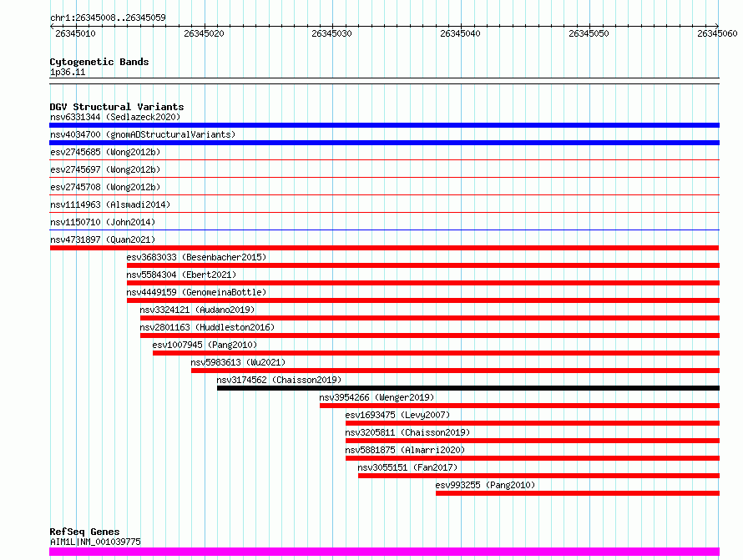The height and width of the screenshot is (560, 743).
Task: Open esv2745685 (Wong2012b) variant label
Action: tap(105, 152)
